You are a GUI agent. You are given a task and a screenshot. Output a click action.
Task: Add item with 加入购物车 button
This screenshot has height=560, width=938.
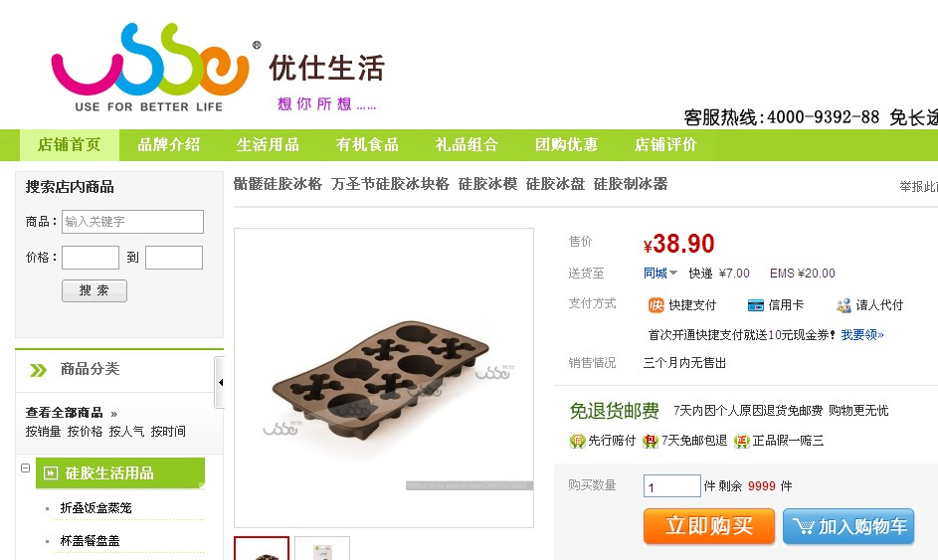tap(848, 526)
